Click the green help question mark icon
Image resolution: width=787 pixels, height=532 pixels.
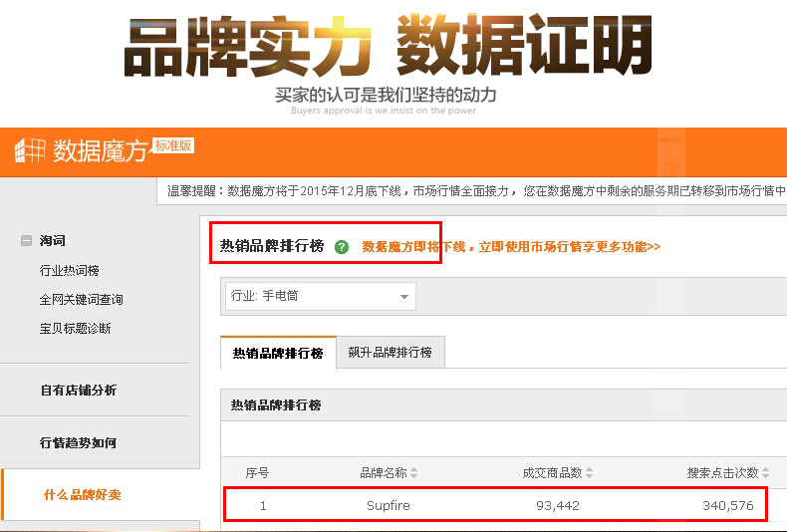point(342,247)
